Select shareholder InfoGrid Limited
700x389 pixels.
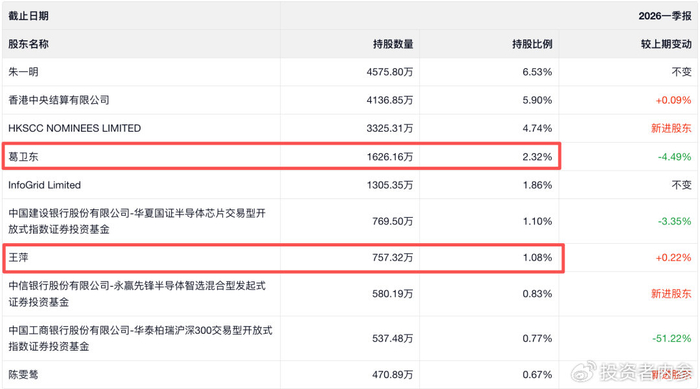pyautogui.click(x=45, y=185)
